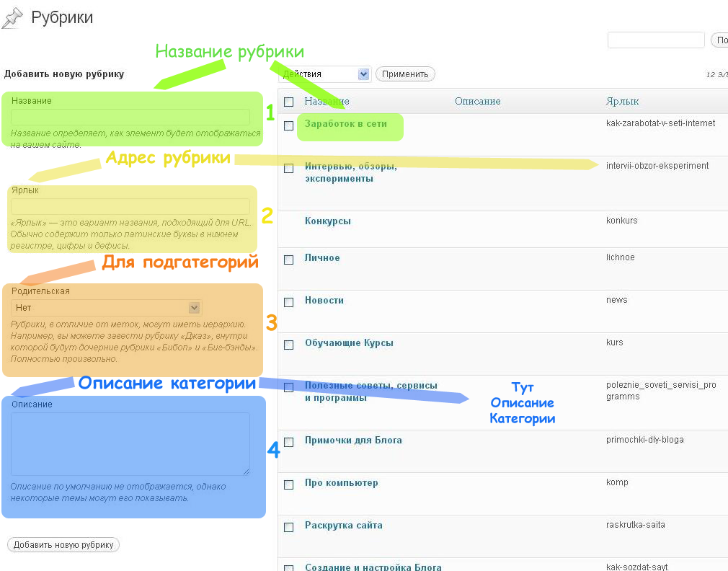This screenshot has width=728, height=571.
Task: Toggle checkbox next to Новости
Action: point(288,302)
